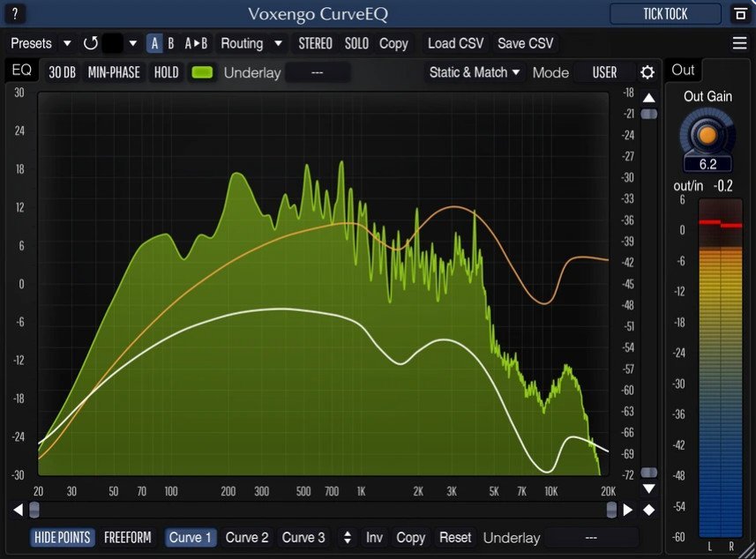Open the hamburger menu icon
Image resolution: width=756 pixels, height=559 pixels.
coord(739,43)
